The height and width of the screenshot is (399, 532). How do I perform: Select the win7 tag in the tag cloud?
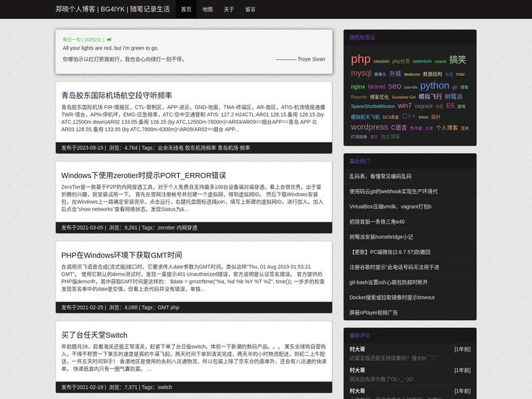click(405, 106)
